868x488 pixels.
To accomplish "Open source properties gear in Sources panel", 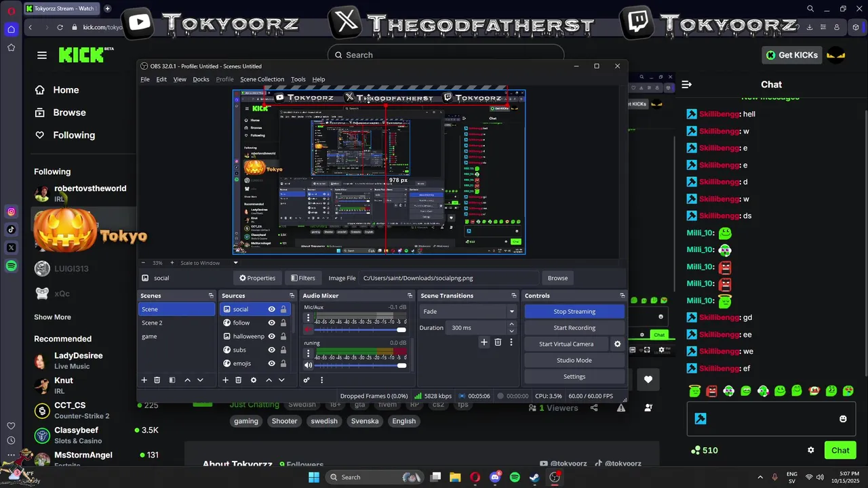I will [x=254, y=380].
